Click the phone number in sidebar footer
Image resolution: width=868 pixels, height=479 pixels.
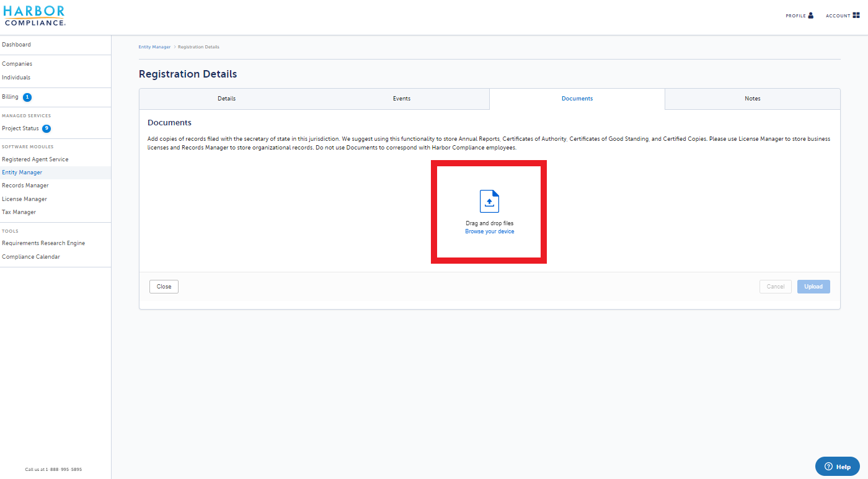[x=63, y=470]
